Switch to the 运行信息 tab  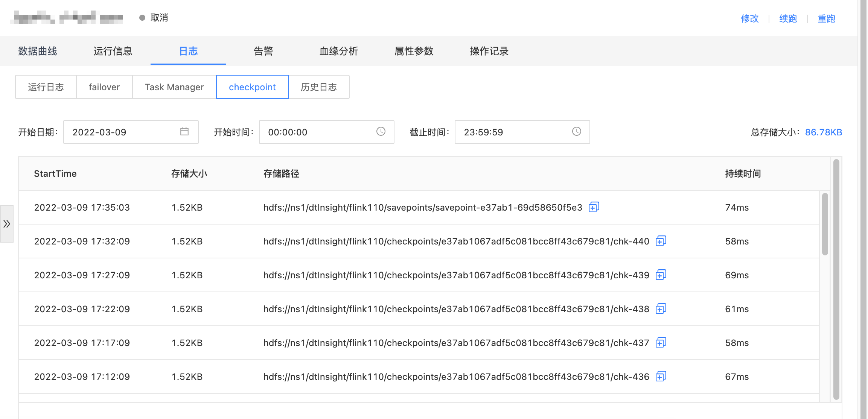click(113, 51)
